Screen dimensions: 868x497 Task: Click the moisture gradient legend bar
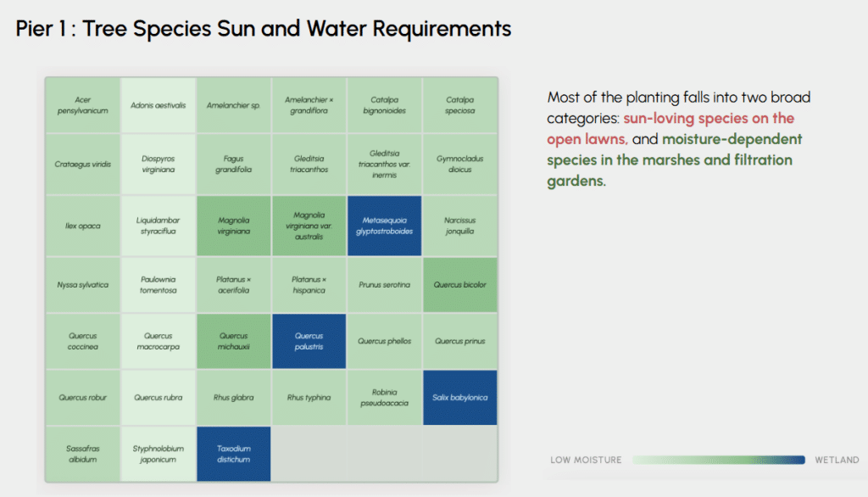(x=718, y=460)
